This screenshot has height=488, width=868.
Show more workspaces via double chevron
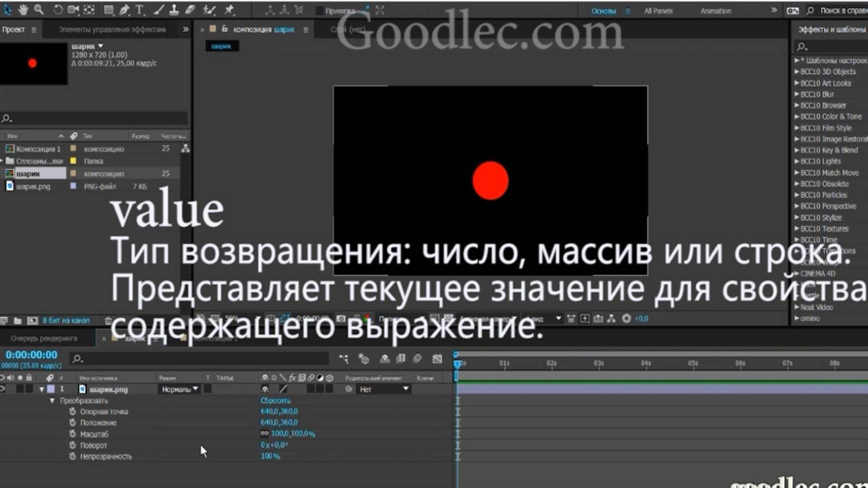pyautogui.click(x=774, y=10)
